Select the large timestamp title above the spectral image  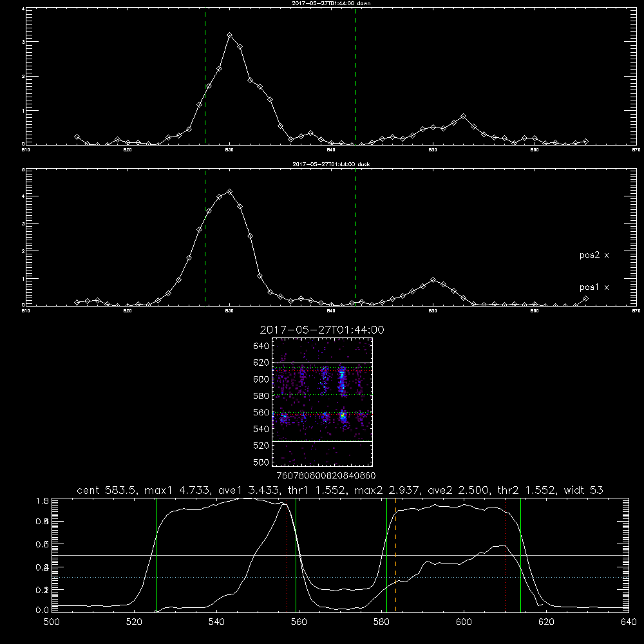322,330
